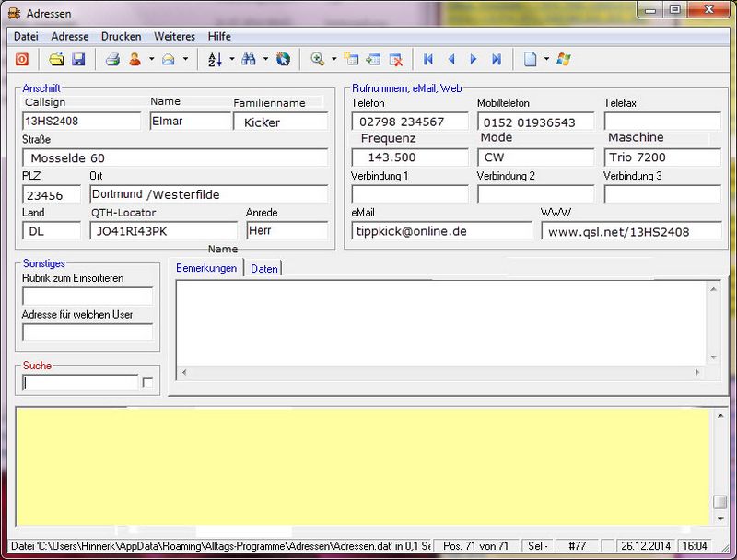Click the binoculars search icon
Screen dimensions: 737x560
(248, 60)
